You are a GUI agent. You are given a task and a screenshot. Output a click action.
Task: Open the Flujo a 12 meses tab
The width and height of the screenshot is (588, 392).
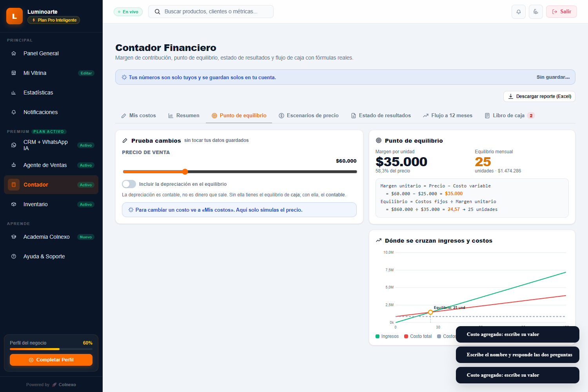click(x=448, y=116)
